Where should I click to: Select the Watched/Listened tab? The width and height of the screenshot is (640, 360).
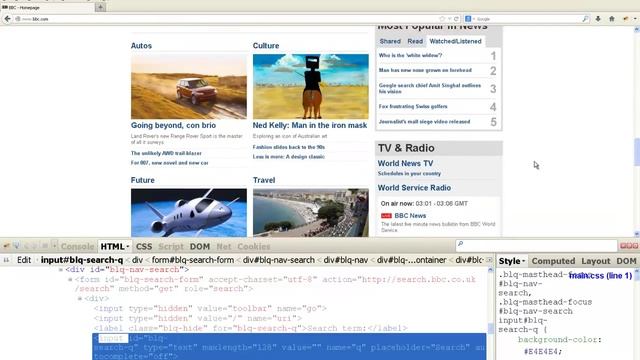455,41
